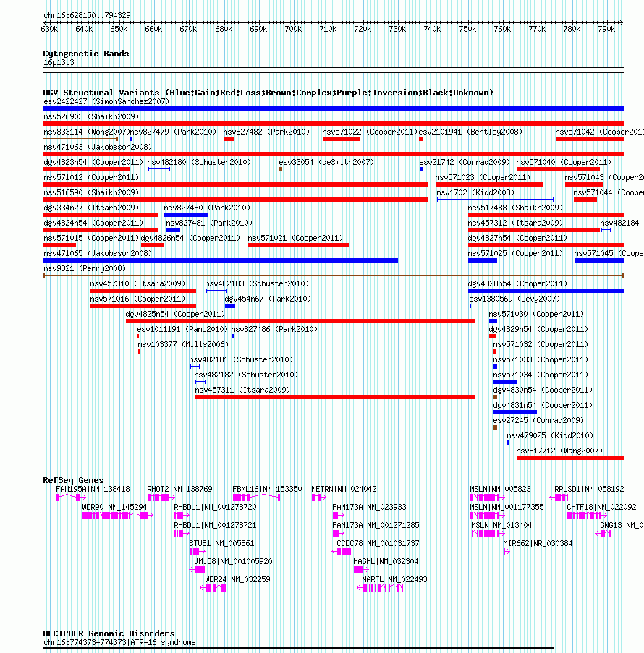The height and width of the screenshot is (653, 644).
Task: Click the nsv571022 (Cooper2011) label
Action: pos(370,132)
